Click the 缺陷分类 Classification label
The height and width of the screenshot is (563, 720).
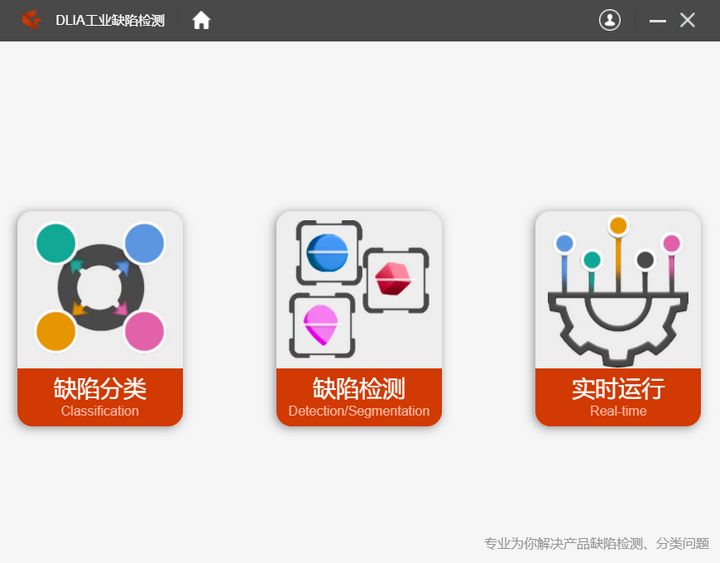coord(100,397)
